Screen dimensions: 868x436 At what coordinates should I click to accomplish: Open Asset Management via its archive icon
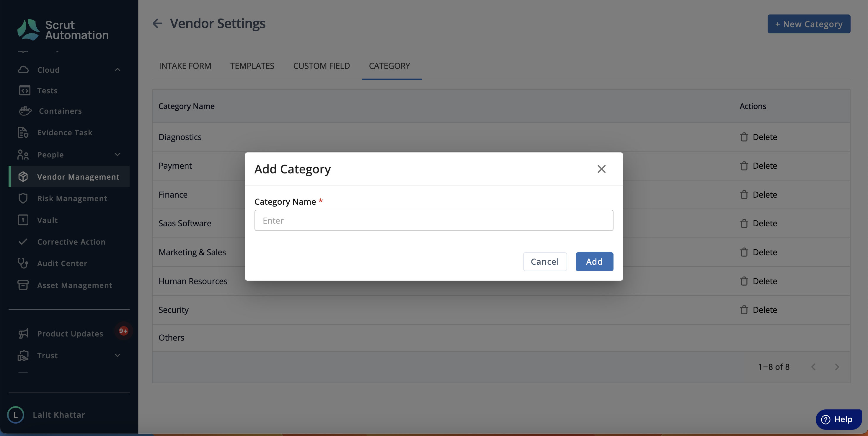click(x=23, y=285)
